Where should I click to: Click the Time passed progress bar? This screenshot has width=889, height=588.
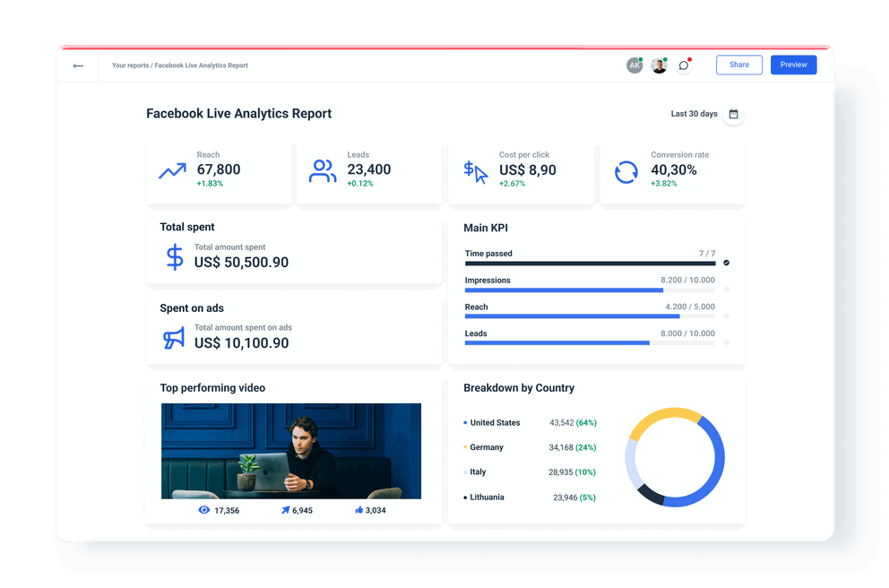pos(590,264)
